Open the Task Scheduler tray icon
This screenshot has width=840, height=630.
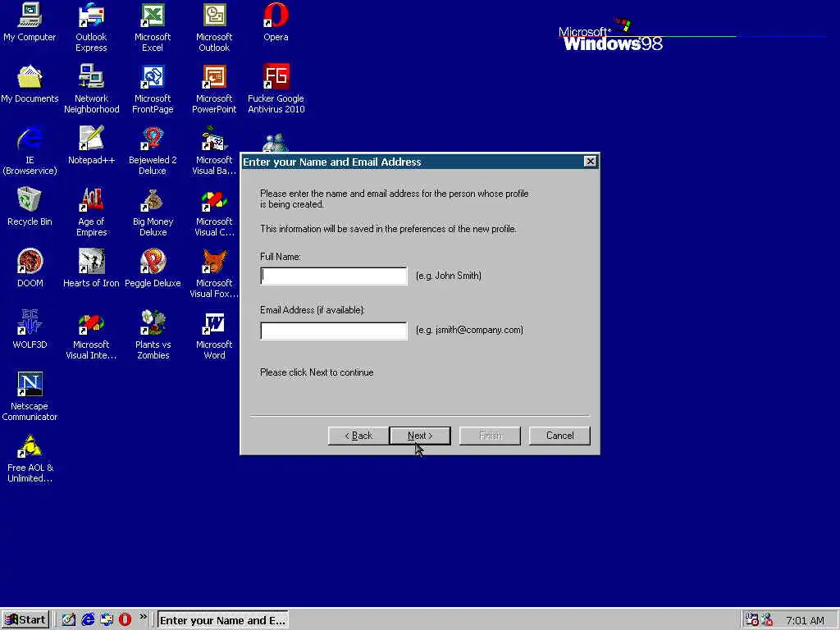click(751, 620)
